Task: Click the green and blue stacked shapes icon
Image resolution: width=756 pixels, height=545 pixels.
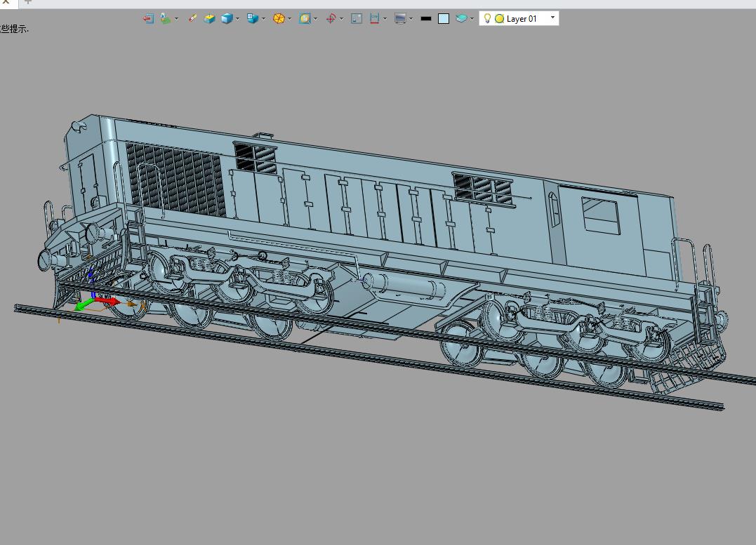Action: (165, 19)
